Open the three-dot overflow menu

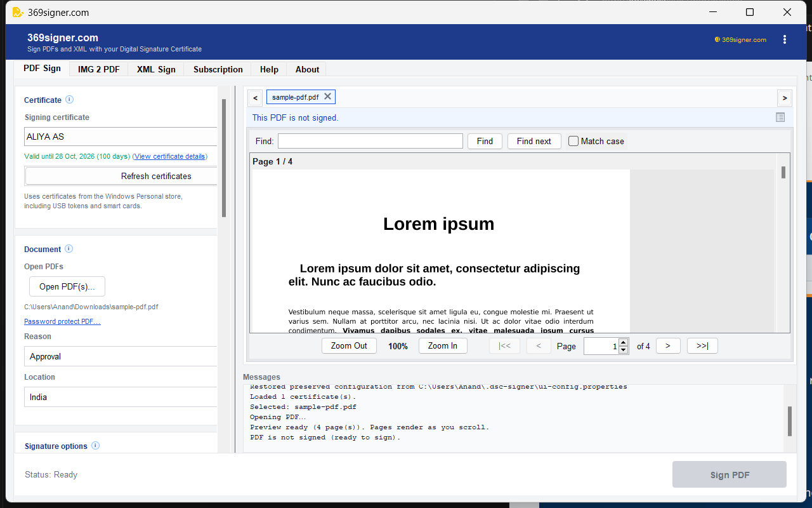point(785,39)
